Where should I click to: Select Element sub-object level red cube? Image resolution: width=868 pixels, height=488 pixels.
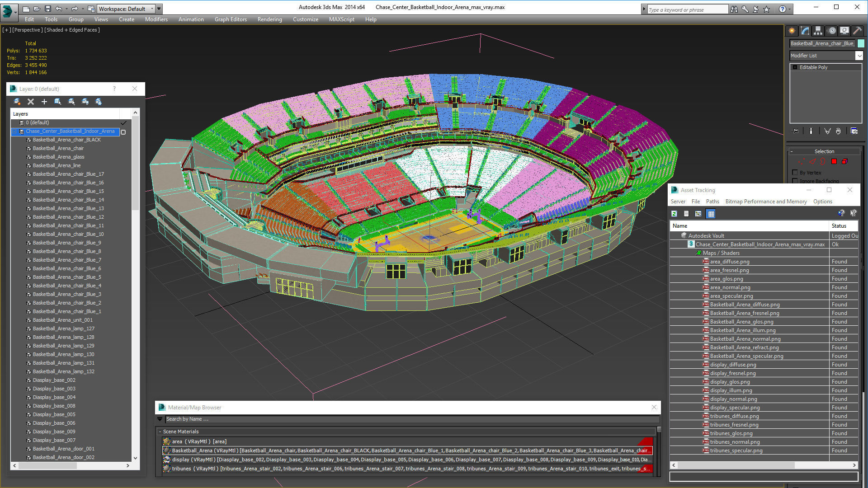tap(844, 161)
